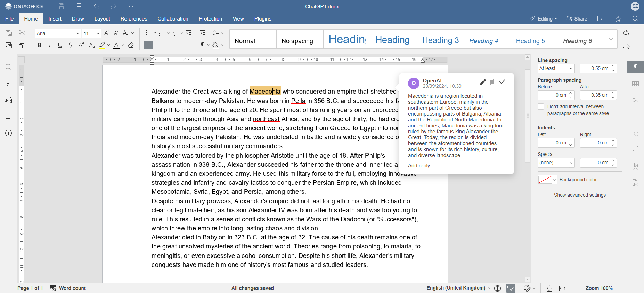The width and height of the screenshot is (644, 293).
Task: Toggle spell checking in status bar
Action: click(x=511, y=288)
